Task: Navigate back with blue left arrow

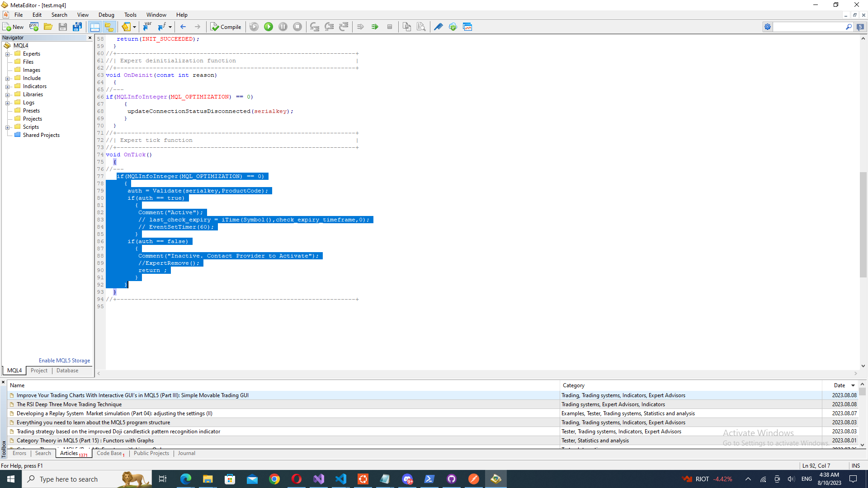Action: tap(183, 27)
